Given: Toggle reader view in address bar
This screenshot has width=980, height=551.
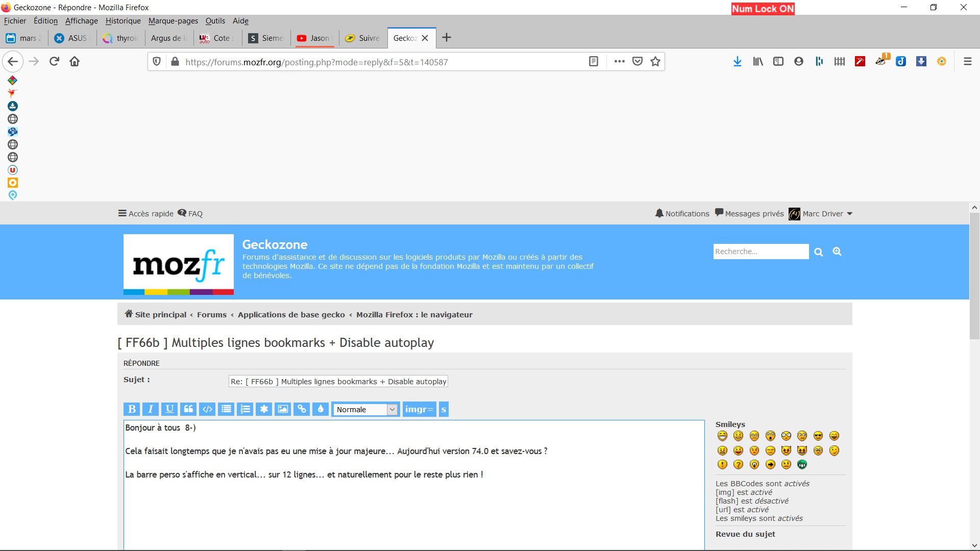Looking at the screenshot, I should 593,62.
